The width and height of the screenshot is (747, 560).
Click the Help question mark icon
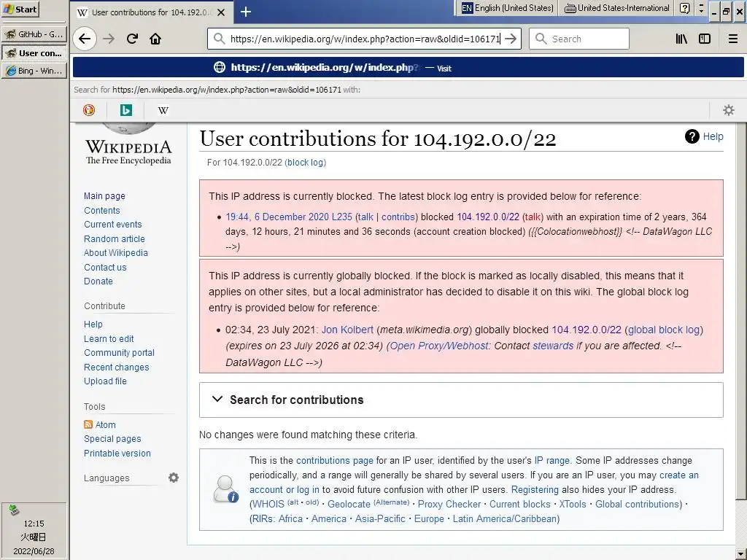(692, 136)
